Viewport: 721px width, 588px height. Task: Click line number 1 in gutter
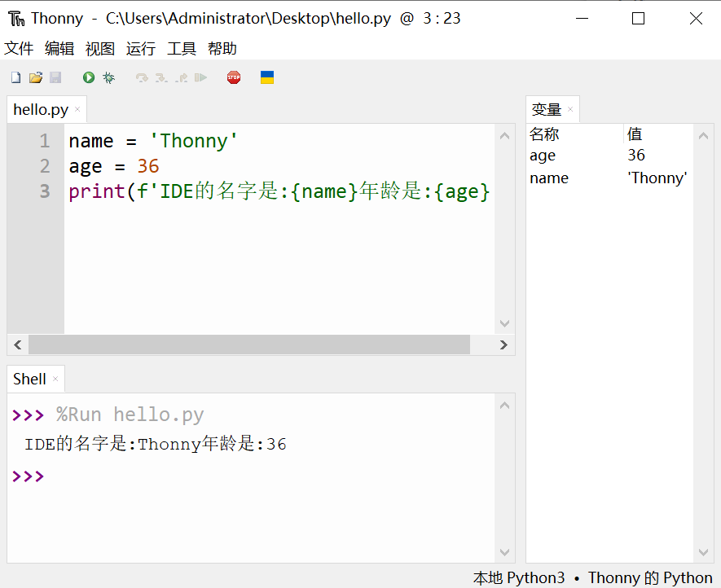(x=44, y=141)
